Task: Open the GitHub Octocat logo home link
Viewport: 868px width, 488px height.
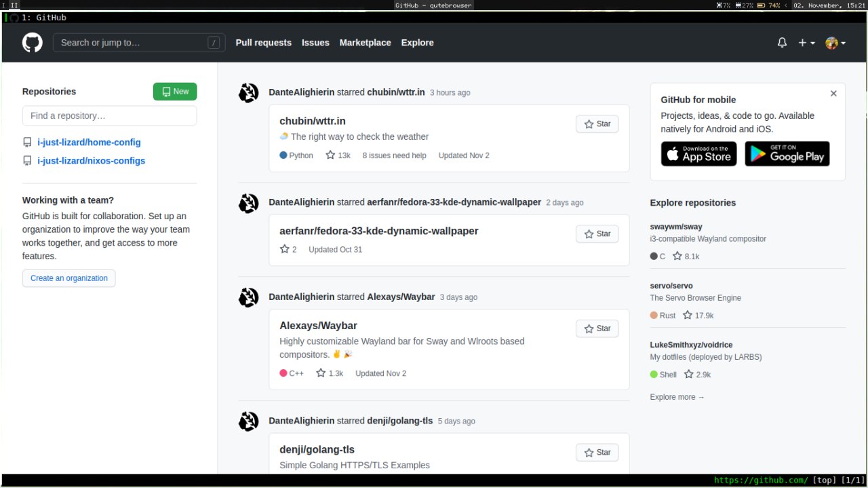Action: point(32,43)
